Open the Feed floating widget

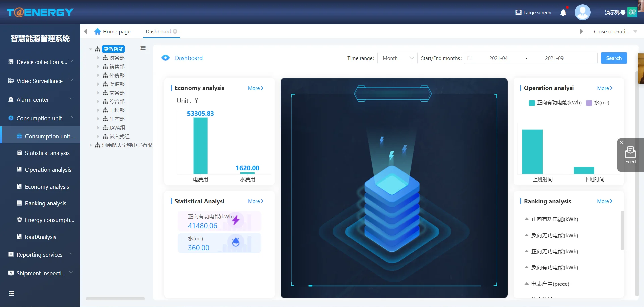pos(630,155)
